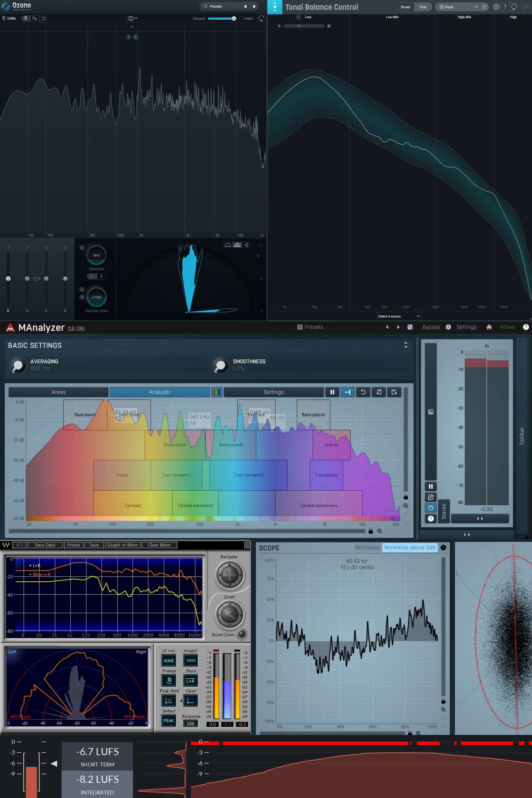This screenshot has height=798, width=532.
Task: Toggle the Ozone Delta listen button
Action: 9,18
